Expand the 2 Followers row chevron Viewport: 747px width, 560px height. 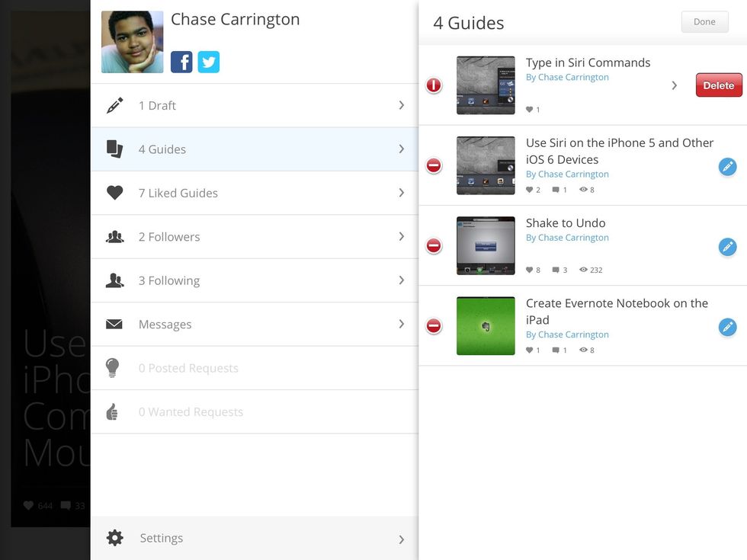click(402, 237)
